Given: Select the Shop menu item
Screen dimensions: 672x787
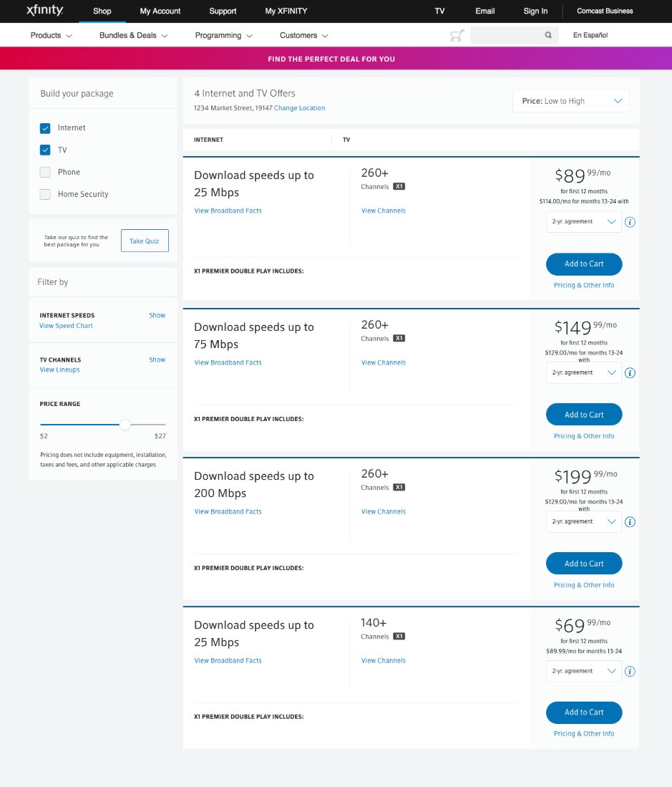Looking at the screenshot, I should (x=102, y=11).
